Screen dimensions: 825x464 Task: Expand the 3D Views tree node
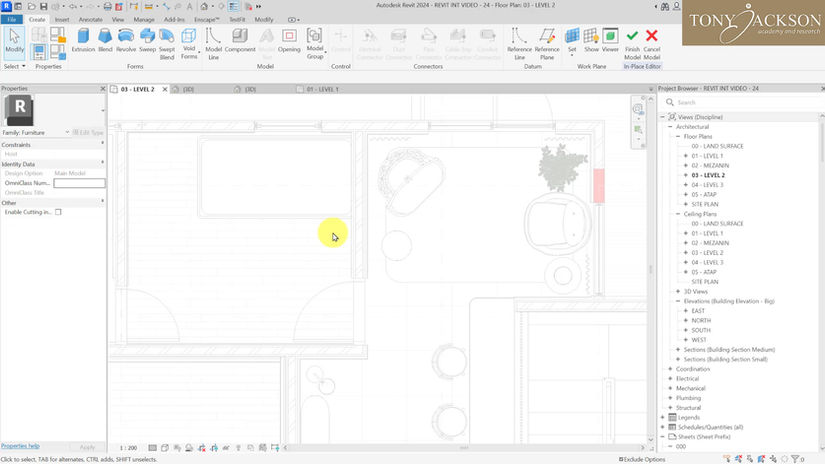(678, 291)
